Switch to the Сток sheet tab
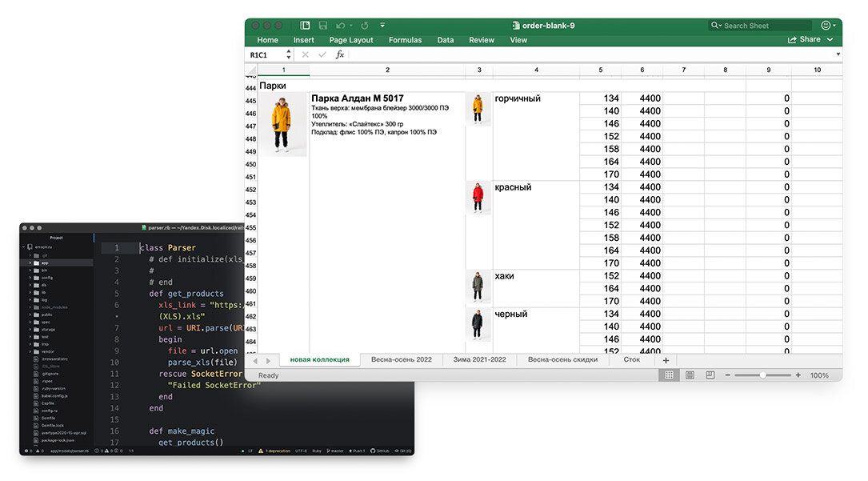 632,360
